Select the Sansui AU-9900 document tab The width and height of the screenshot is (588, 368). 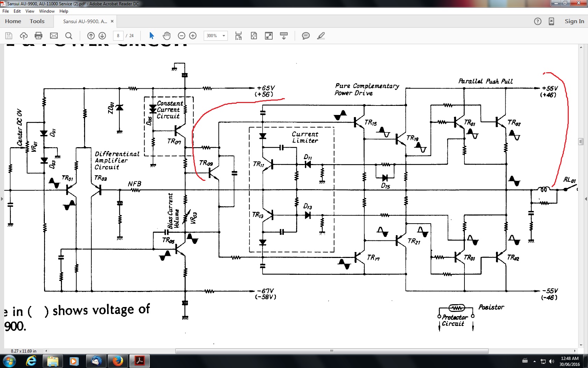(x=85, y=21)
